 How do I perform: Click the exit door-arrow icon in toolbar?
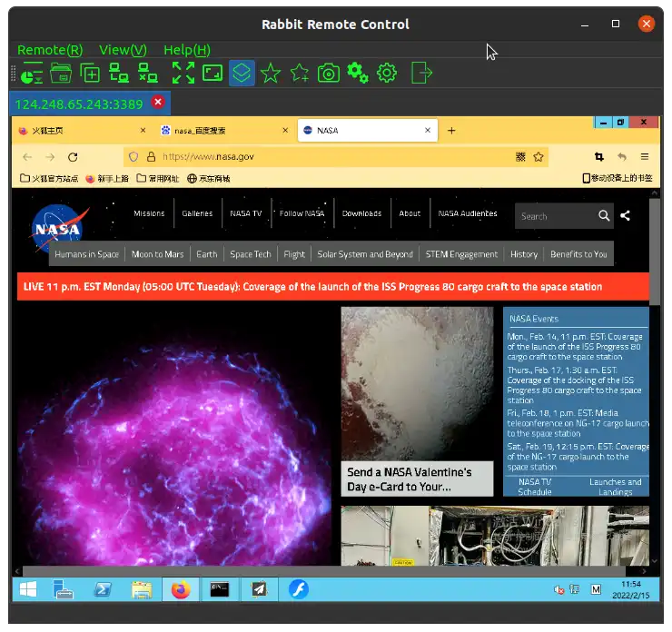(x=421, y=73)
